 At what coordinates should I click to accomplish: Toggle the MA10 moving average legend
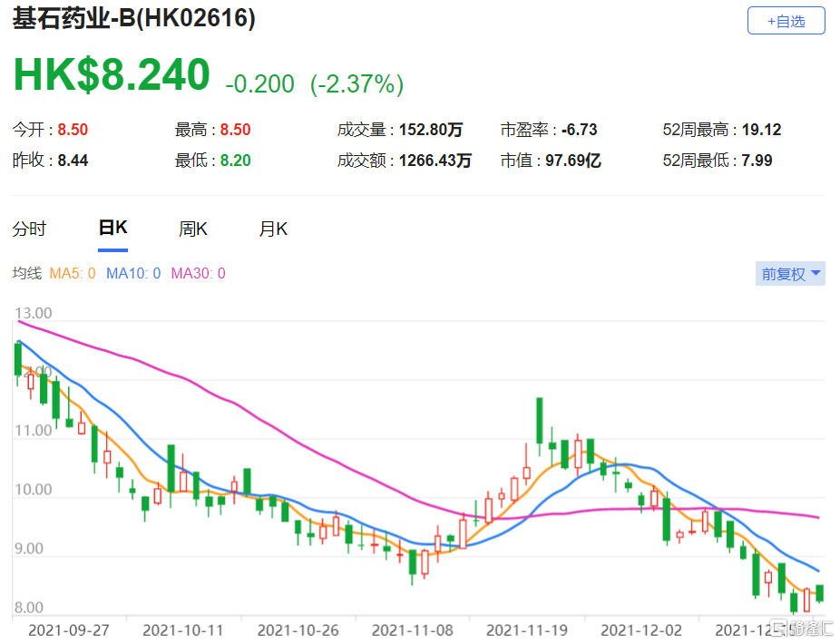tap(133, 274)
